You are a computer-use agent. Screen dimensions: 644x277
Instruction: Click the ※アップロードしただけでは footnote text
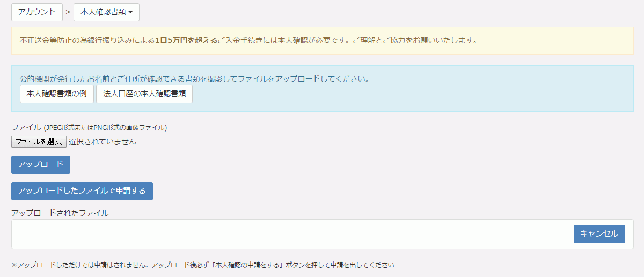(203, 265)
